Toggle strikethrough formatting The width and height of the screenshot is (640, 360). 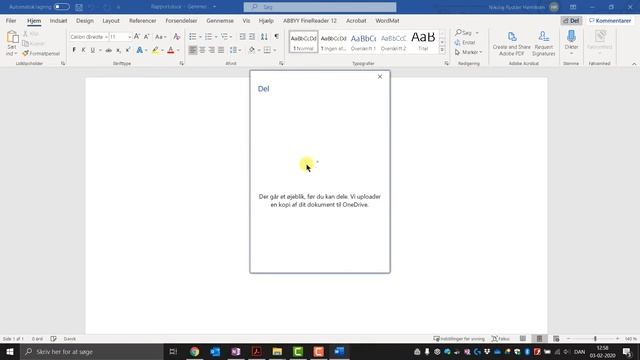pos(109,50)
